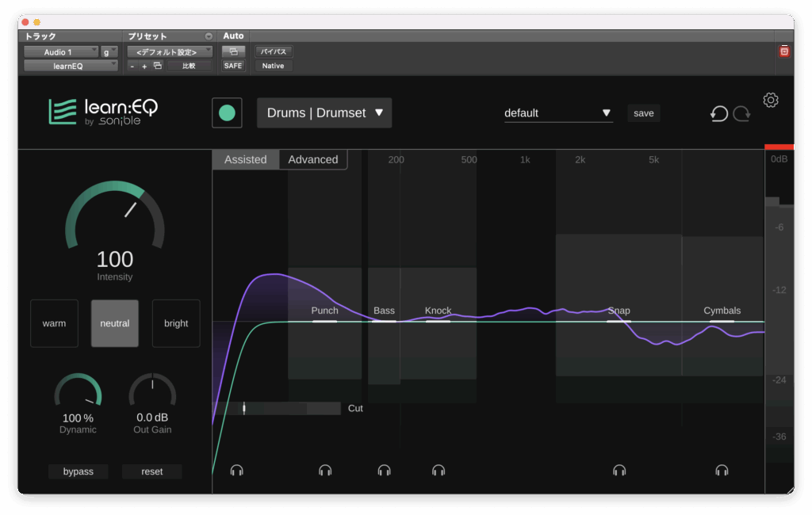Click the 0.0 dB out gain value
812x515 pixels.
[x=152, y=418]
